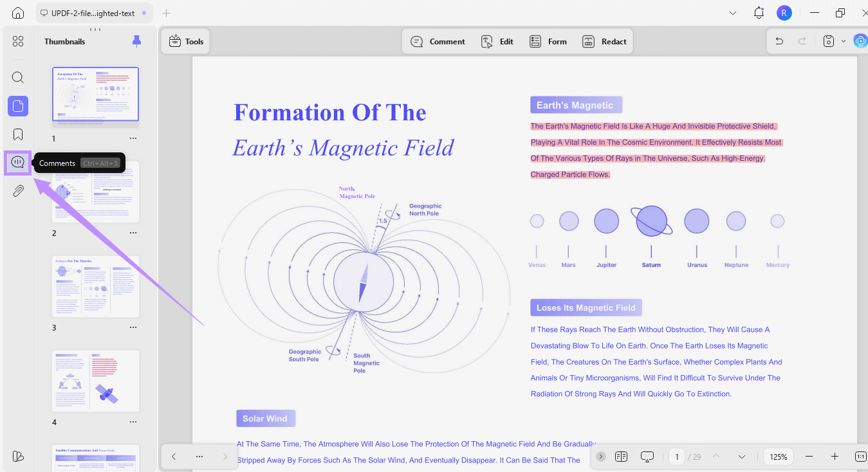Click the Saturn planet label

click(651, 265)
